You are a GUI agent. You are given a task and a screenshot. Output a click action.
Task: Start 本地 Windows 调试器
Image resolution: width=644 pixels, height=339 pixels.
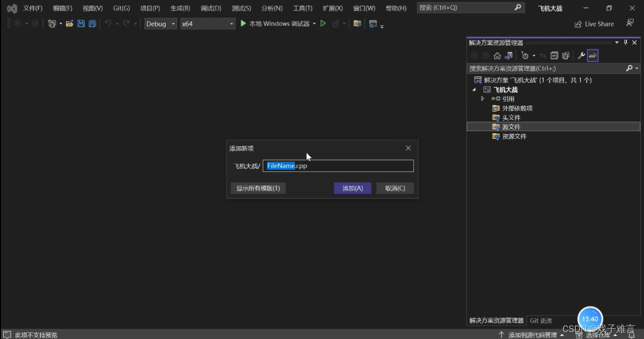pyautogui.click(x=275, y=24)
